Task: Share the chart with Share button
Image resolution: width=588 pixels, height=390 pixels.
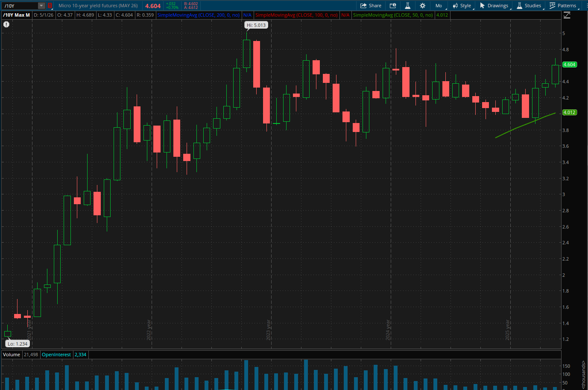Action: [x=371, y=6]
